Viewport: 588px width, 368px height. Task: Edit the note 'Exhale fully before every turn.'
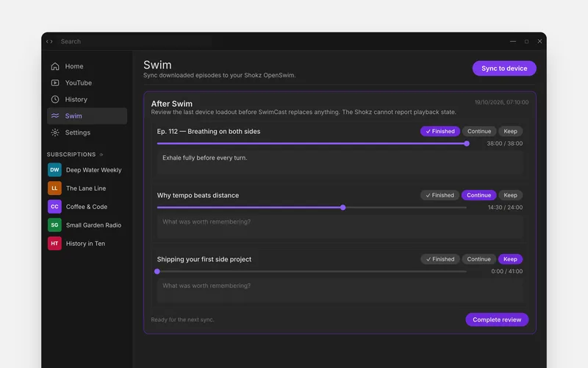coord(340,162)
